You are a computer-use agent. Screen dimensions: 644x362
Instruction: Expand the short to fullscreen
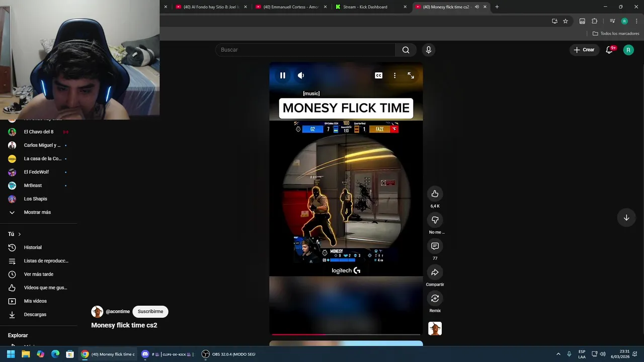coord(411,75)
